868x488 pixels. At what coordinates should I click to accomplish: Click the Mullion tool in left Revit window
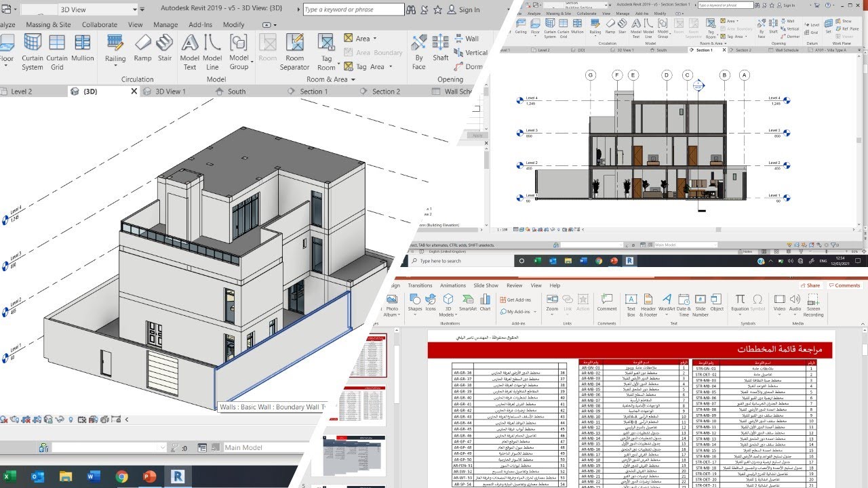(83, 47)
